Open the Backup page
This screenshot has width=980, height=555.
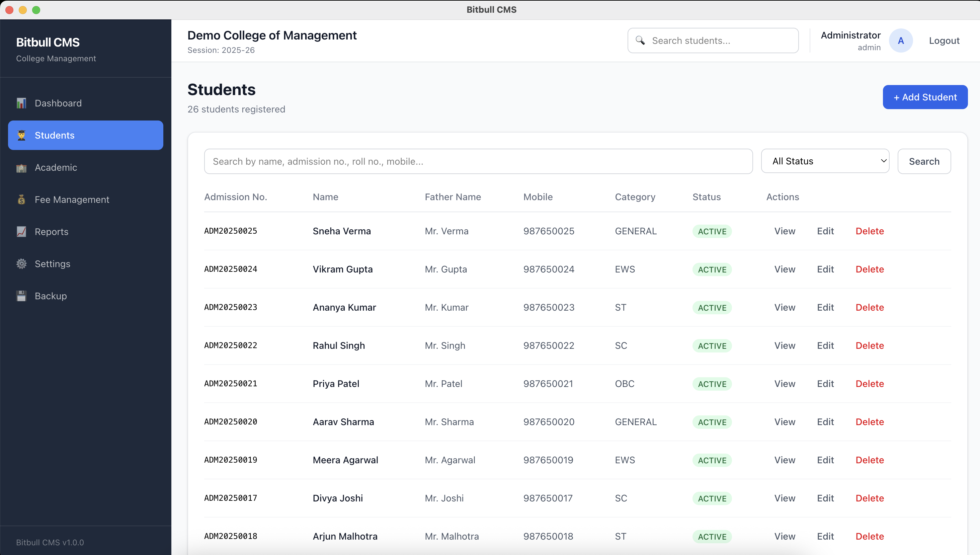coord(86,296)
